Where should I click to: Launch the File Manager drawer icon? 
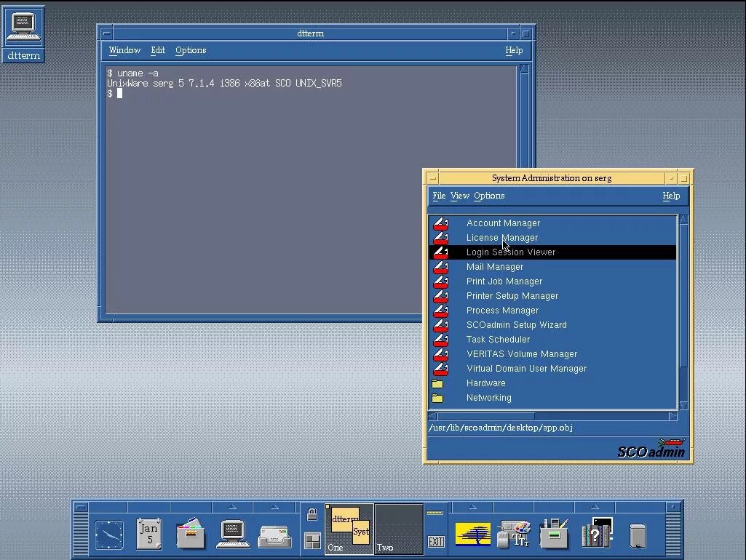pos(190,534)
